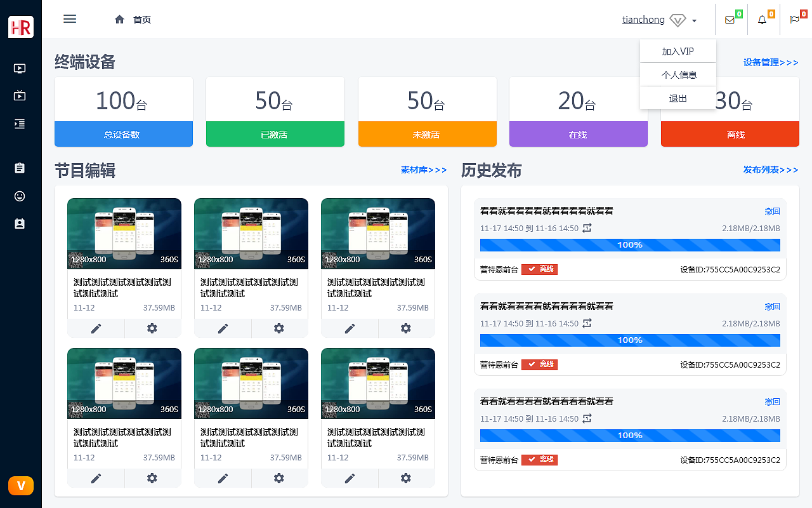Open the contact card icon in sidebar
This screenshot has height=508, width=812.
click(20, 224)
